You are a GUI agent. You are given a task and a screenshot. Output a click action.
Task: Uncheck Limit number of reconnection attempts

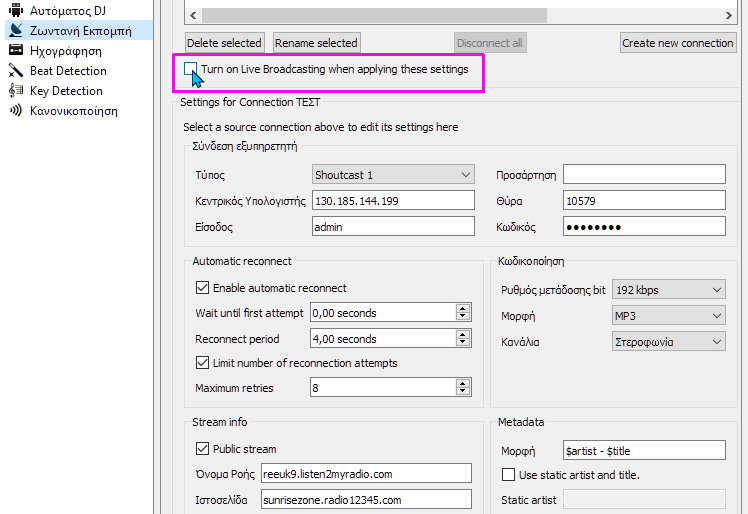pyautogui.click(x=202, y=363)
